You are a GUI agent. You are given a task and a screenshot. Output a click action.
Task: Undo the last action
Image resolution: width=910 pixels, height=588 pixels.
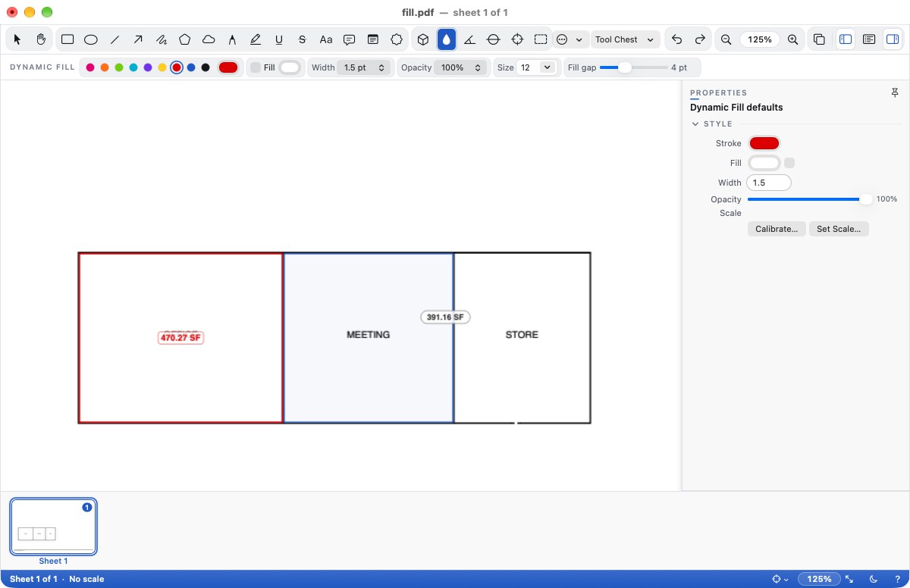677,39
